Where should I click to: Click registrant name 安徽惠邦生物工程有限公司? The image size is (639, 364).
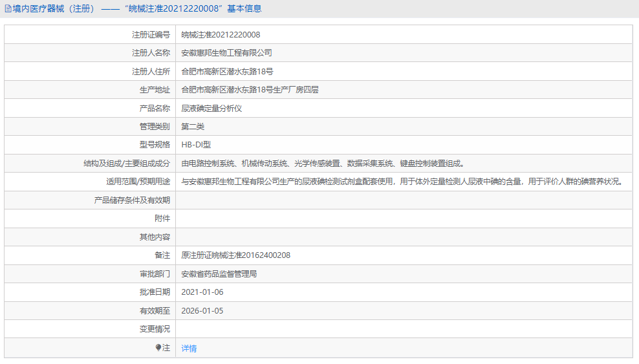click(226, 53)
